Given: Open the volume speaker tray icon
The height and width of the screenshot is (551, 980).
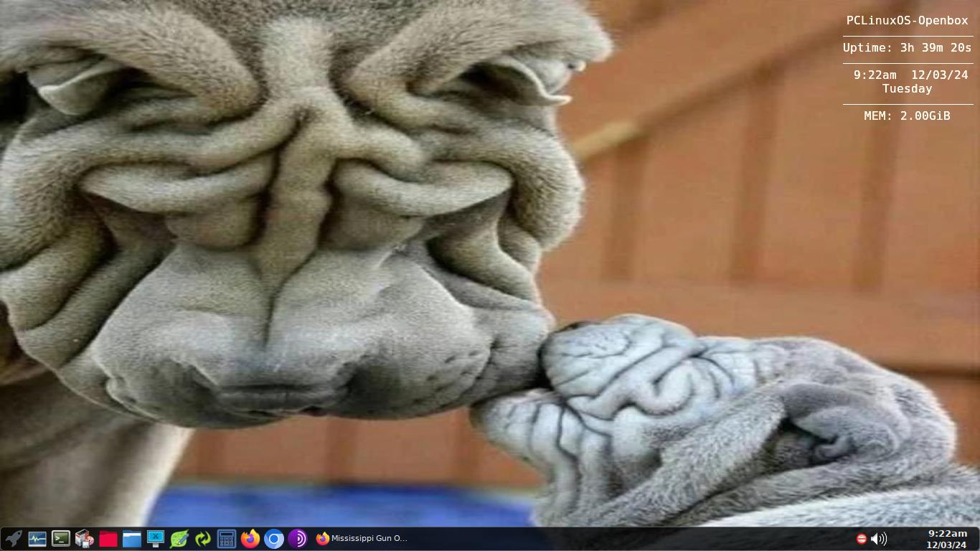Looking at the screenshot, I should pyautogui.click(x=879, y=539).
